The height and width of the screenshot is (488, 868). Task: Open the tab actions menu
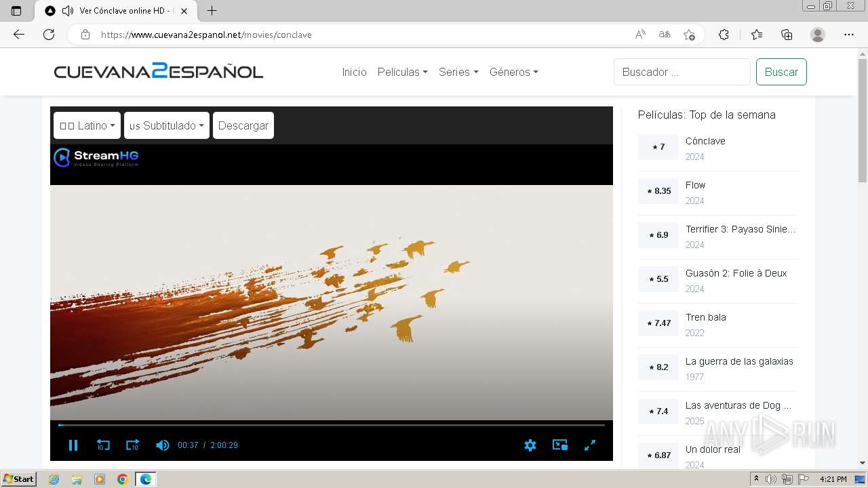pyautogui.click(x=16, y=11)
